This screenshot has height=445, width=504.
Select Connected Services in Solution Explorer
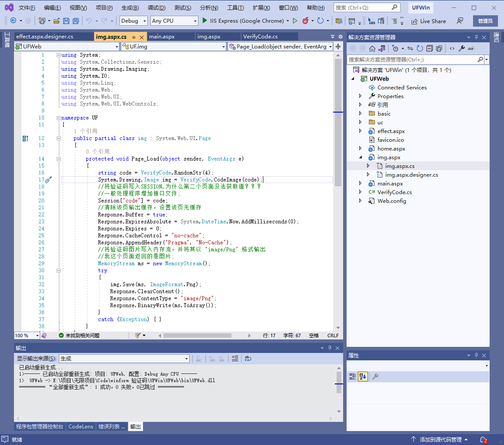click(402, 87)
